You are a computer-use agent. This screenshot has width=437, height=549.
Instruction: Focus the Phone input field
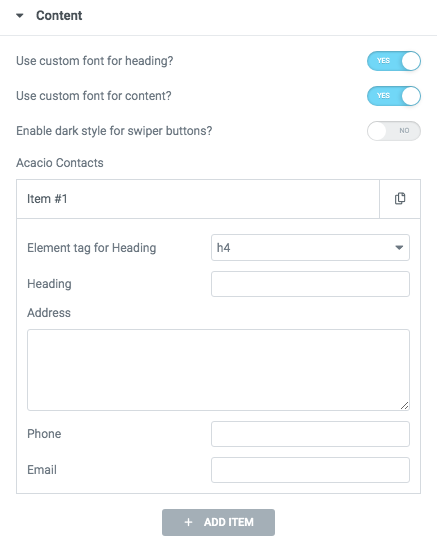pyautogui.click(x=310, y=434)
